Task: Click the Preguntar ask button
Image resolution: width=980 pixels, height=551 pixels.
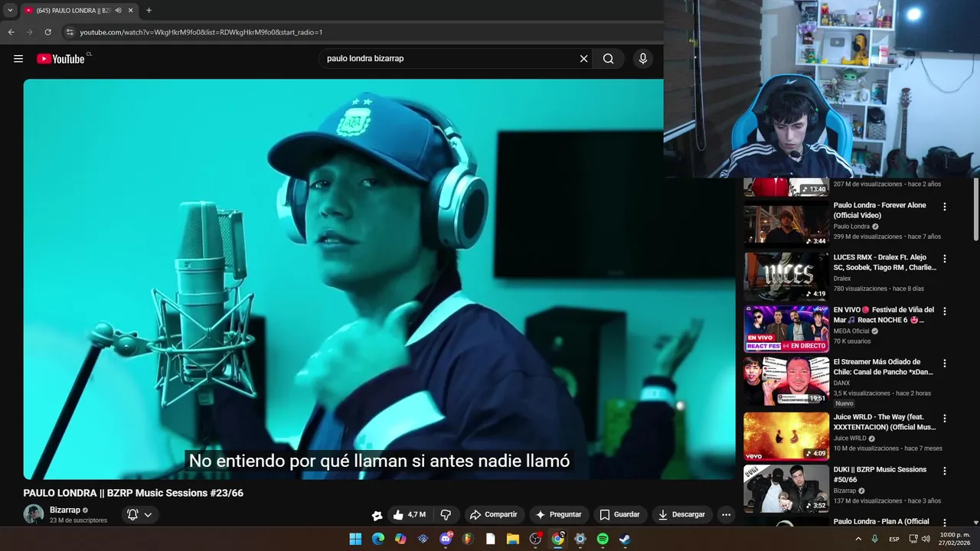Action: [x=558, y=514]
